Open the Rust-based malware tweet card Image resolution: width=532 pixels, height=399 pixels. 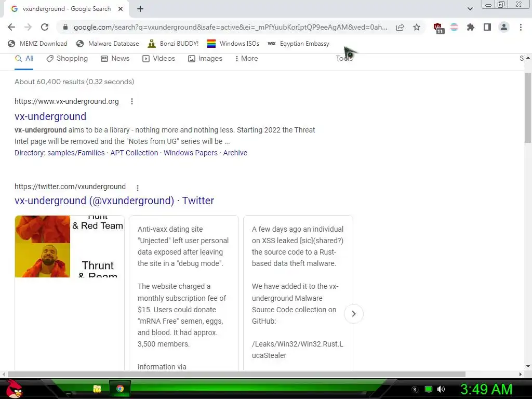click(298, 293)
